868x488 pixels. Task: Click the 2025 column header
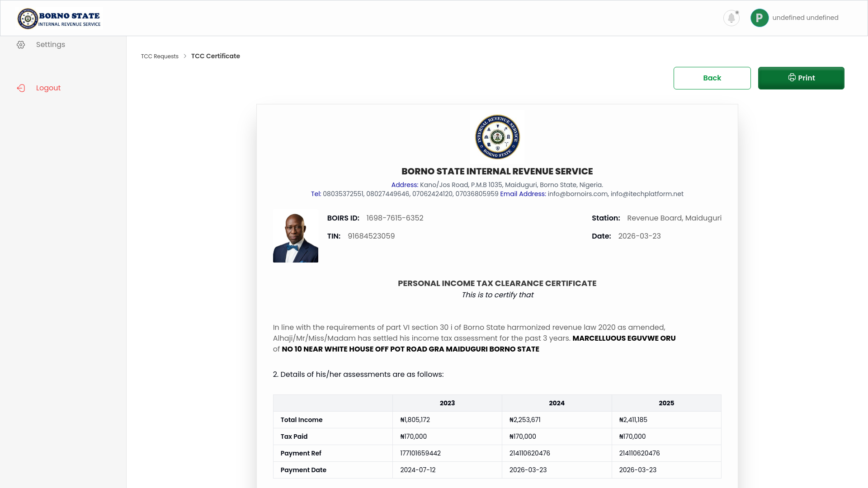[666, 403]
